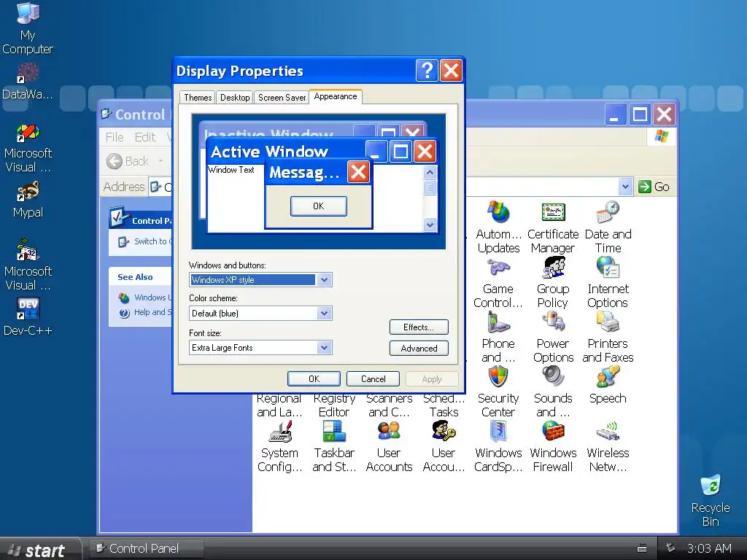Select Dev-C++ desktop shortcut
The image size is (747, 560).
pos(28,317)
